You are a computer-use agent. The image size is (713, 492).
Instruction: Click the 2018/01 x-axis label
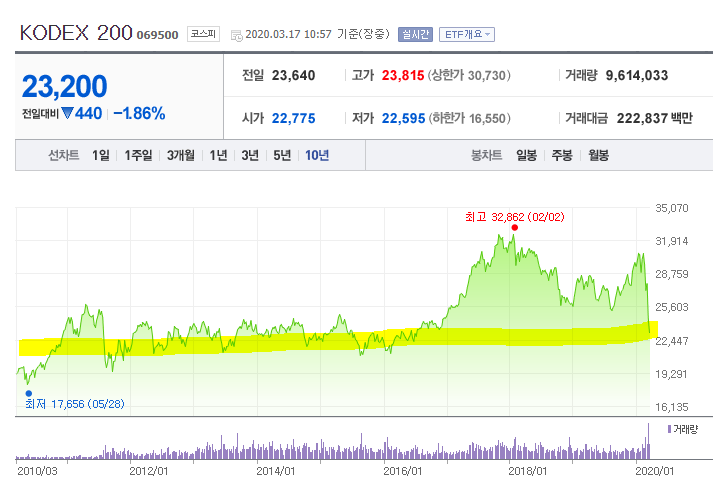pyautogui.click(x=527, y=471)
